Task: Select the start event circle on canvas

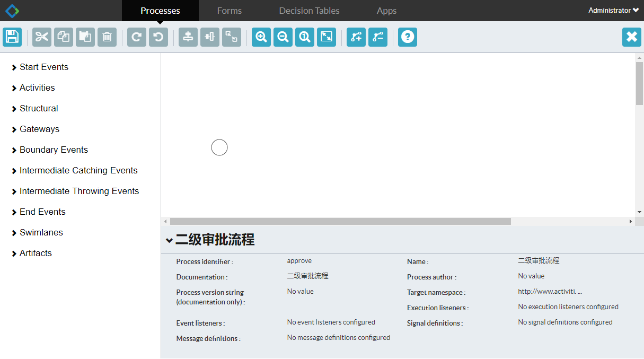Action: coord(219,147)
